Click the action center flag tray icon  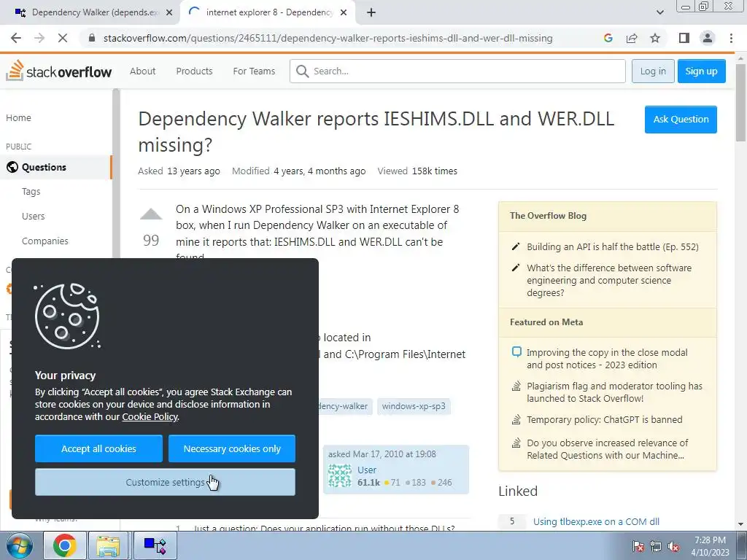638,546
